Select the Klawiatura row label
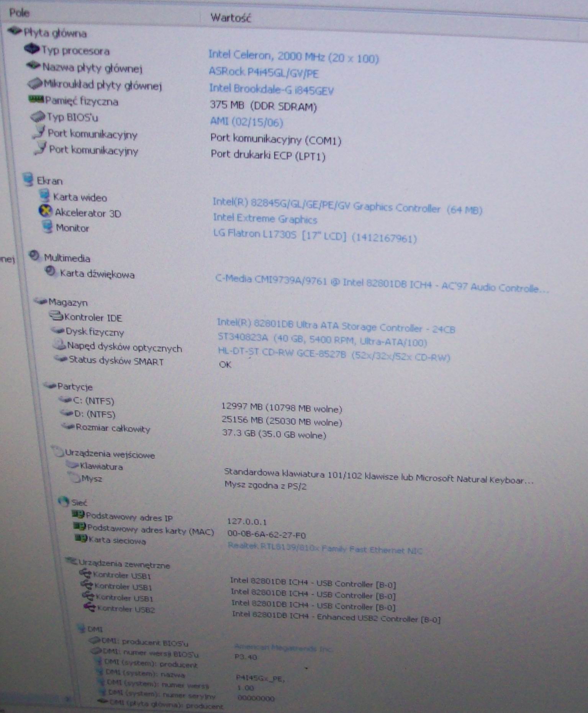This screenshot has width=588, height=713. click(x=101, y=466)
